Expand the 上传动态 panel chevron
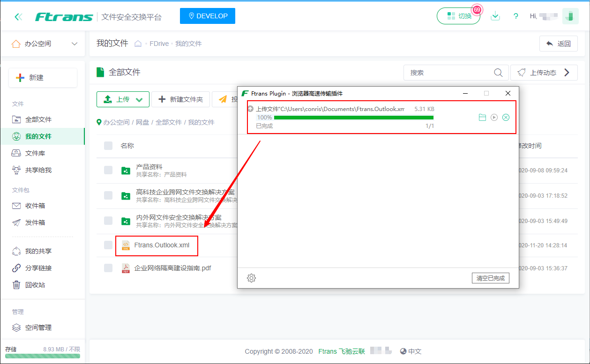The image size is (590, 364). [567, 73]
